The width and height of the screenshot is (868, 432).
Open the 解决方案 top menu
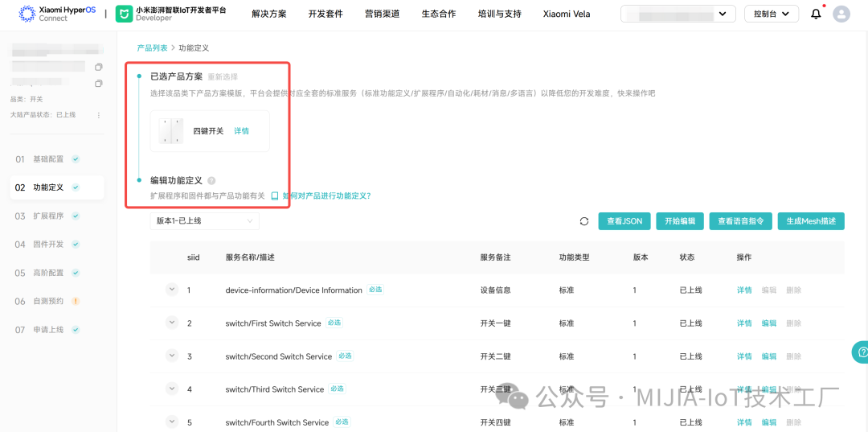pos(268,14)
